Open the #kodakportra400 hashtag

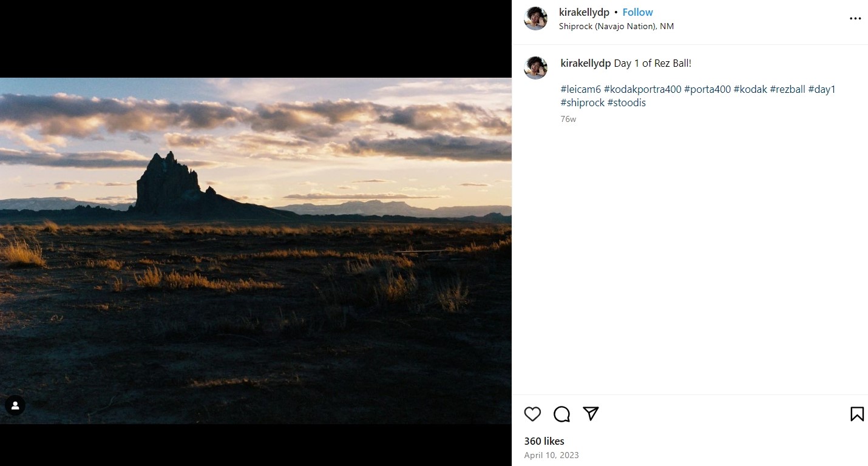tap(642, 89)
